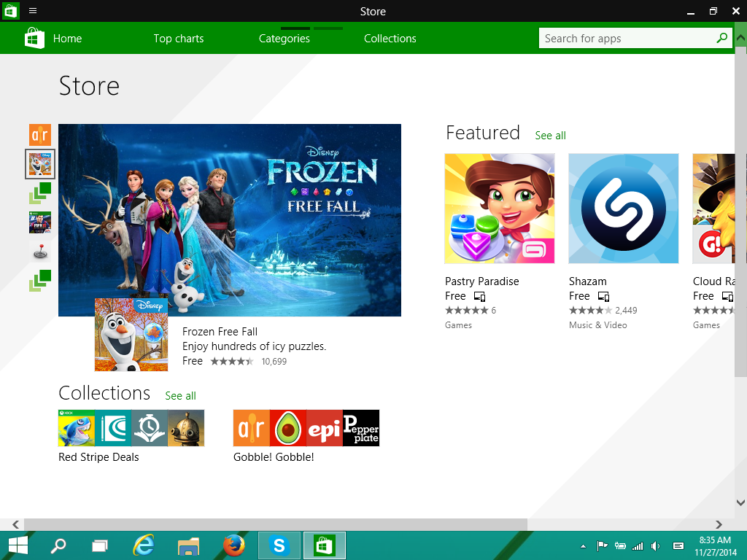
Task: Click Music & Video category under Shazam
Action: (598, 325)
